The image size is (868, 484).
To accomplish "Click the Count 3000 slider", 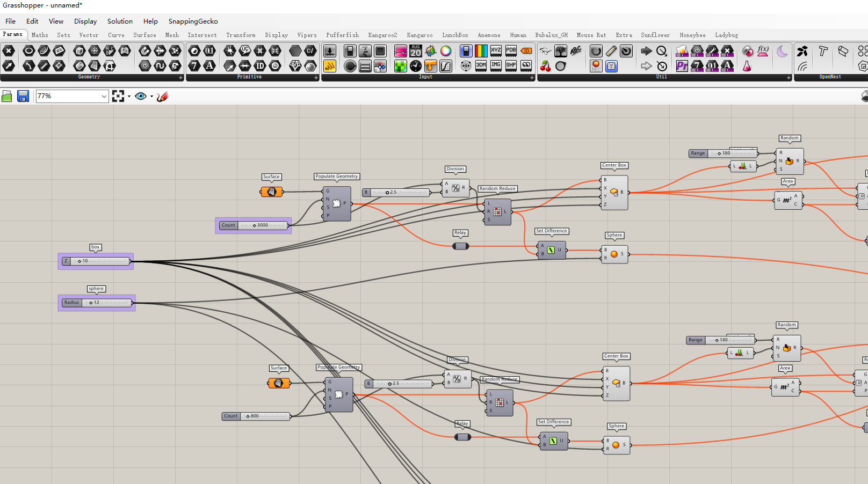I will point(254,225).
